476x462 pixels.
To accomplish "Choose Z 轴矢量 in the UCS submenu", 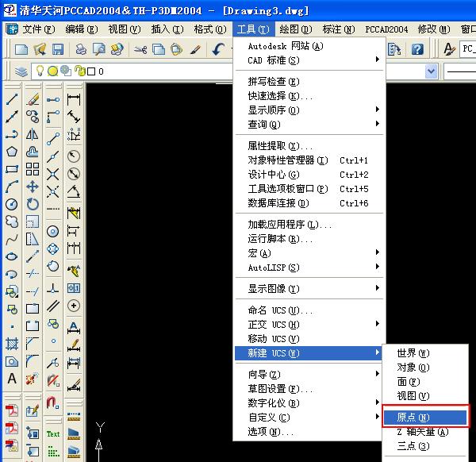I will pos(425,431).
